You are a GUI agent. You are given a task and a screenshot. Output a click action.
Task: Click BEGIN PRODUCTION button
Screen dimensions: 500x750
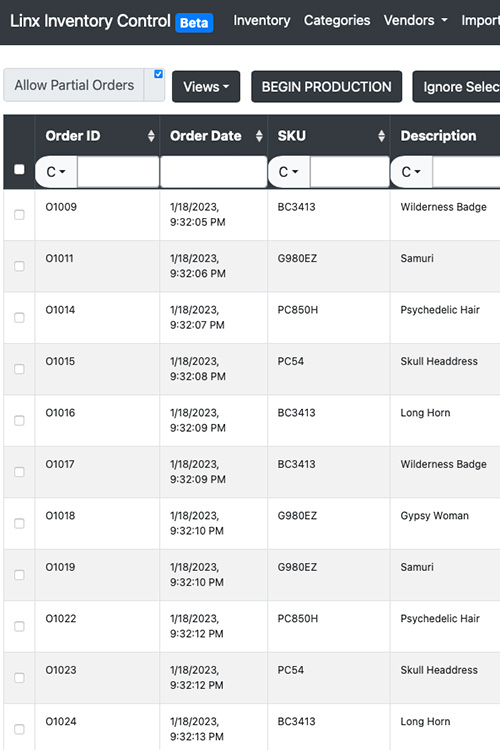coord(327,87)
